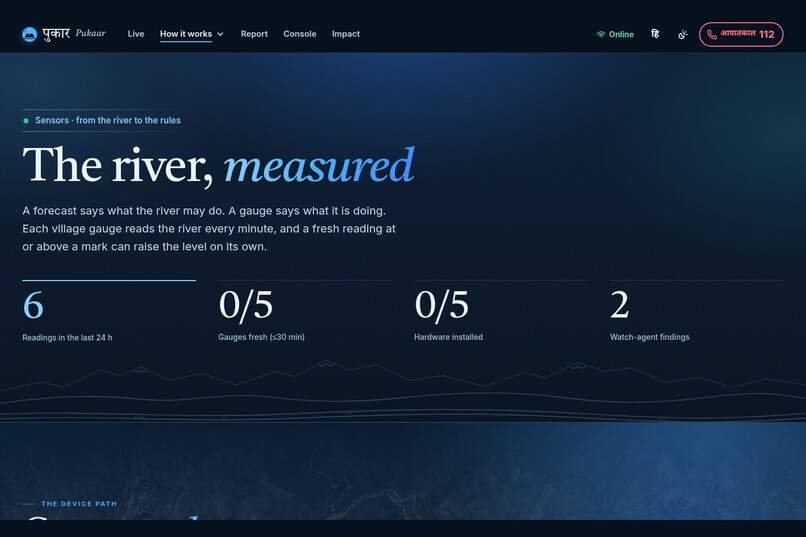Screen dimensions: 806x537
Task: Click the 'Hardware installed' label
Action: click(448, 337)
